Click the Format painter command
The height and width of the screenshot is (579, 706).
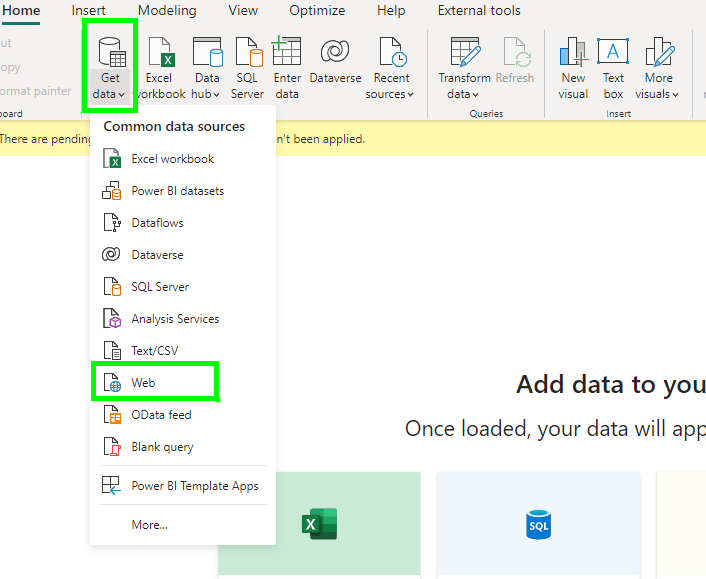pos(35,91)
